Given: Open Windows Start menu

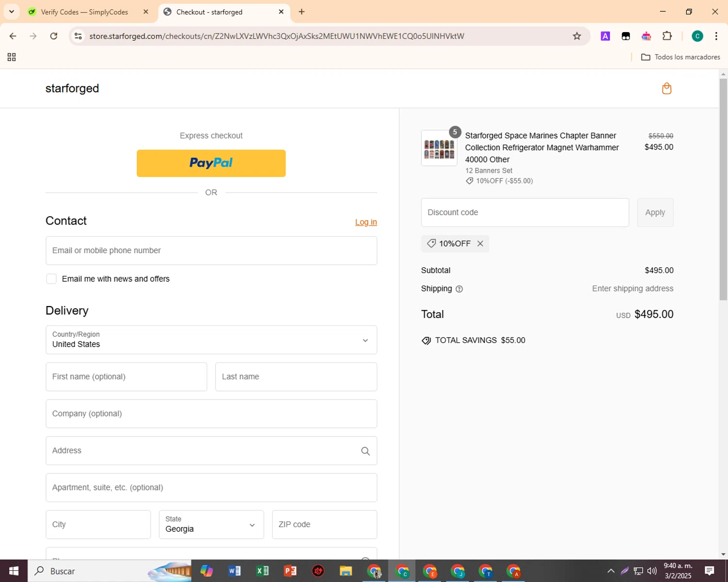Looking at the screenshot, I should [x=14, y=571].
